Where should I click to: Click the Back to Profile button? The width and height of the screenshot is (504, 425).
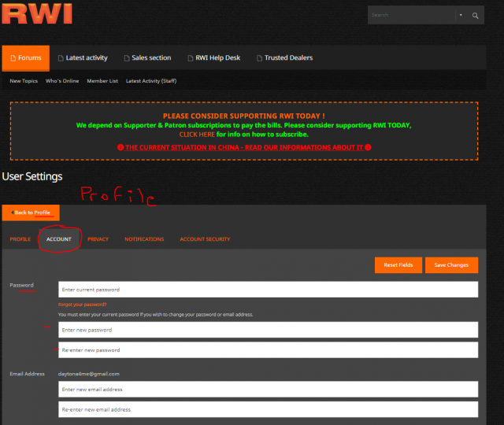[31, 213]
